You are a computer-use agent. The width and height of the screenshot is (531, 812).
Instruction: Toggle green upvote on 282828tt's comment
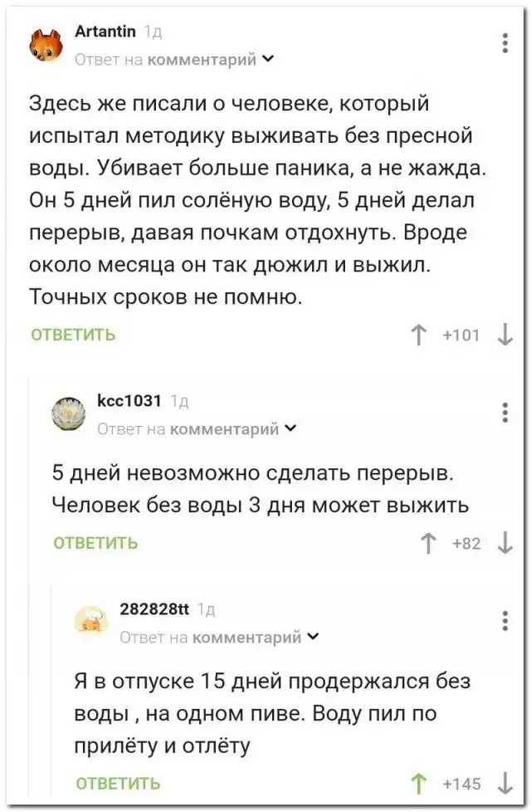[x=419, y=782]
